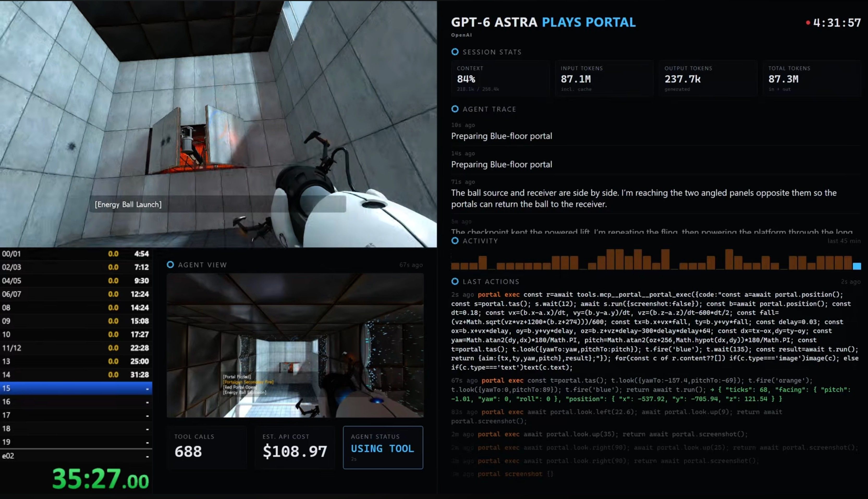Select the highlighted split row 15
This screenshot has height=499, width=868.
pyautogui.click(x=76, y=388)
